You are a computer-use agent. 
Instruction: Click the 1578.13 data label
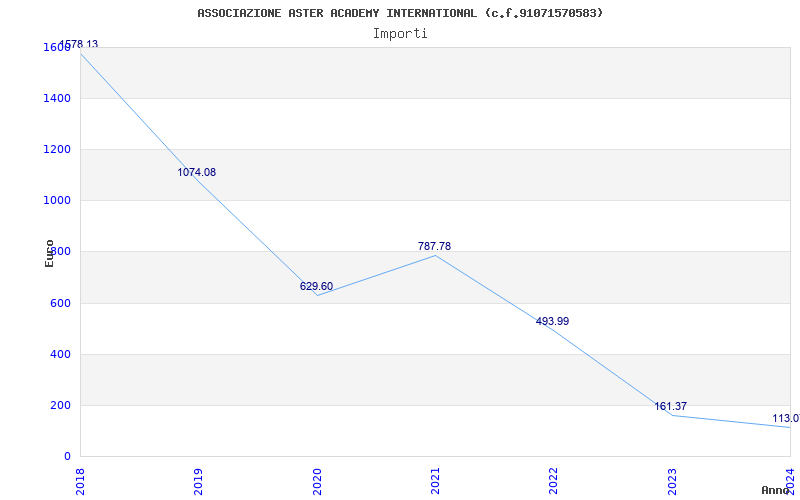(79, 44)
